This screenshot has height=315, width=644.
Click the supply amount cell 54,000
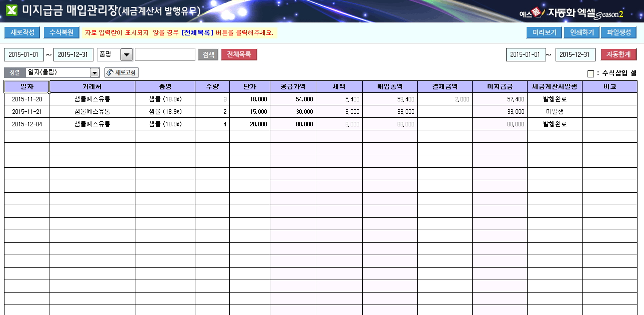point(293,99)
